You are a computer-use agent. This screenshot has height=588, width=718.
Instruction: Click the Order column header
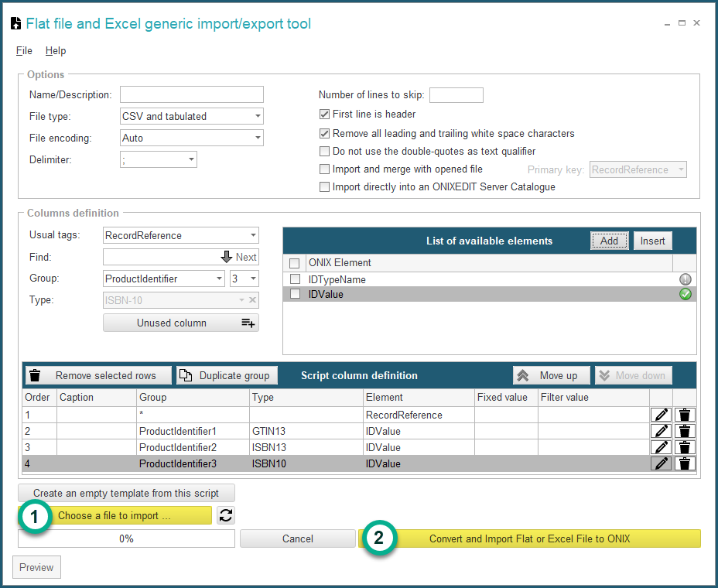click(x=39, y=397)
